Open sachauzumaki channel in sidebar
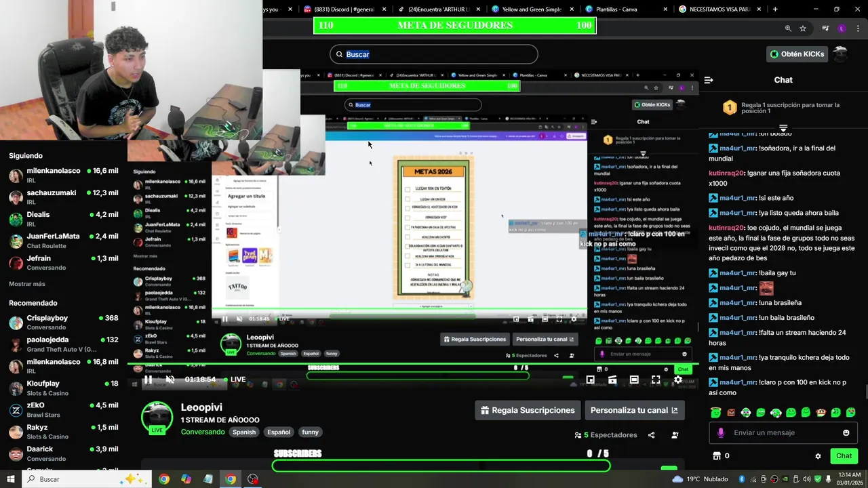Viewport: 868px width, 488px height. pos(64,197)
